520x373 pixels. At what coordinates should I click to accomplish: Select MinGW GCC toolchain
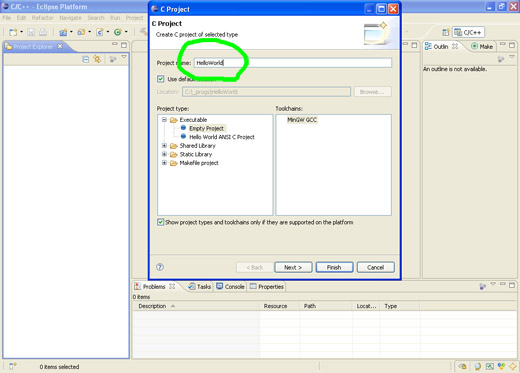302,120
